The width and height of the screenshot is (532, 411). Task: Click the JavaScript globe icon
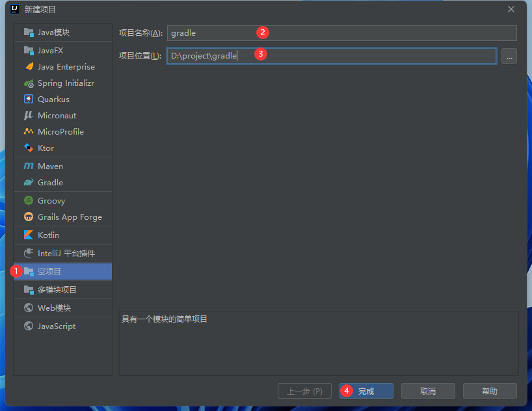[29, 326]
